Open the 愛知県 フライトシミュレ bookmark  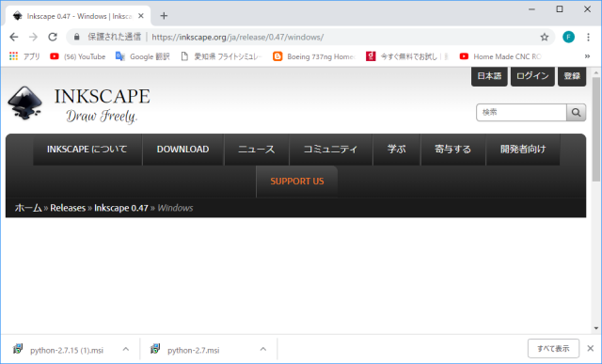click(221, 56)
